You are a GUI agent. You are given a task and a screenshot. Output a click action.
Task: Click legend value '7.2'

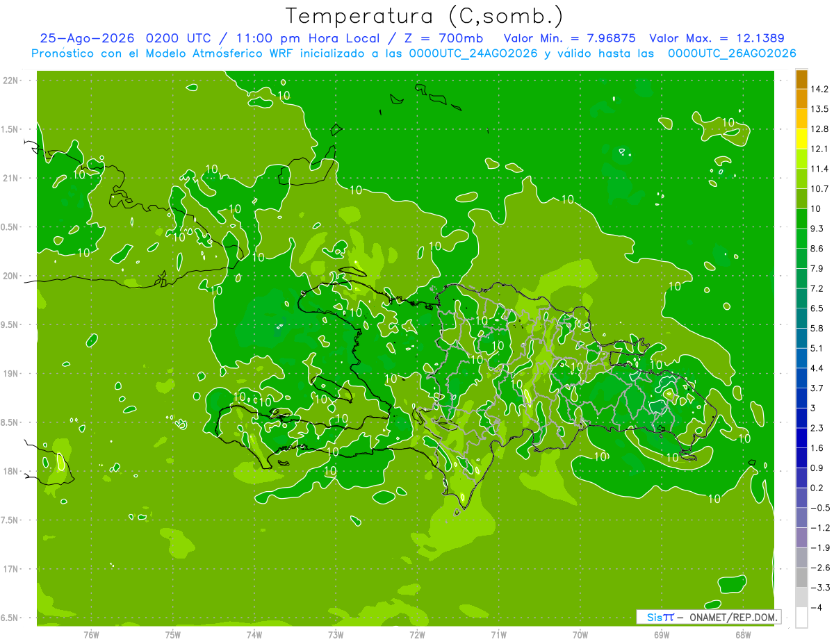pyautogui.click(x=817, y=288)
